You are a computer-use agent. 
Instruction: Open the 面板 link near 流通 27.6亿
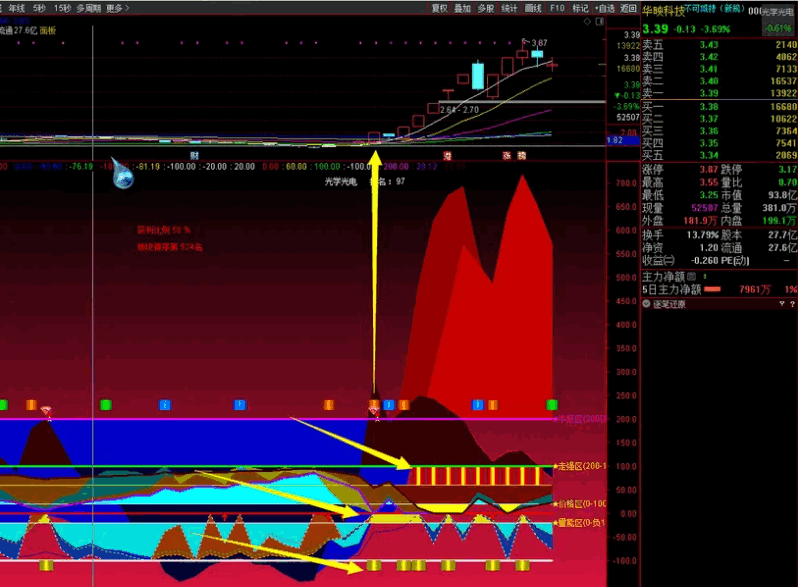pos(48,31)
